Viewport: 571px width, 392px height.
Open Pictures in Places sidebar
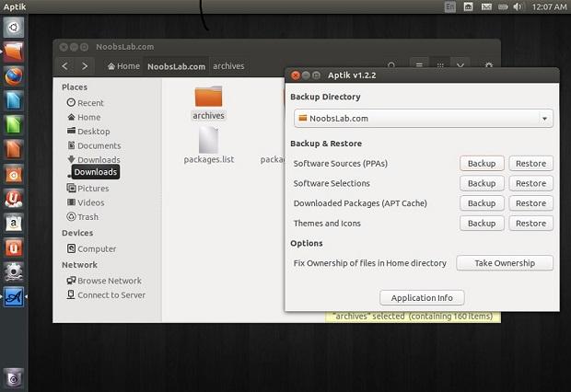pyautogui.click(x=87, y=188)
